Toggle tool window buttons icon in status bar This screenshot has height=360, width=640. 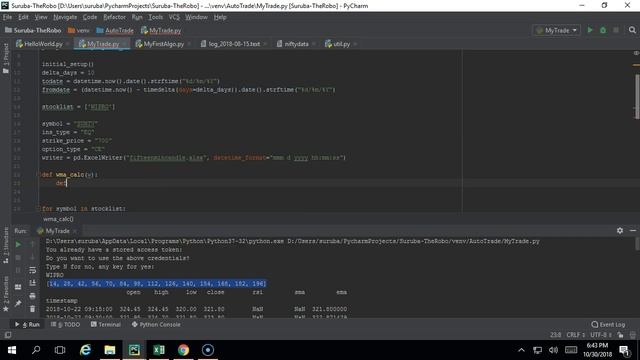(8, 335)
